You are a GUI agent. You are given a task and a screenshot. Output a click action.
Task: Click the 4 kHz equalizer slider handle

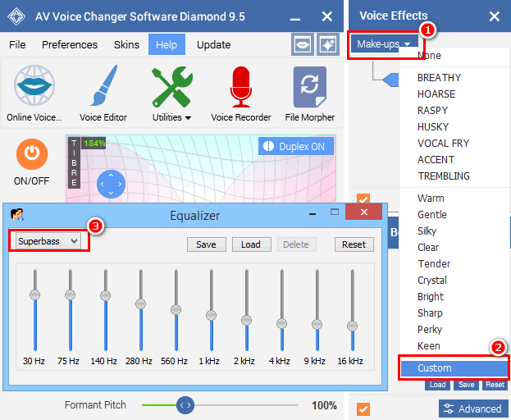point(281,323)
